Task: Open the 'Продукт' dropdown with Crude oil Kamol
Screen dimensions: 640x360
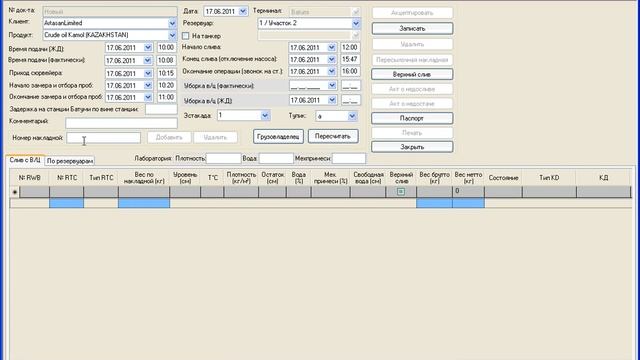Action: coord(172,35)
